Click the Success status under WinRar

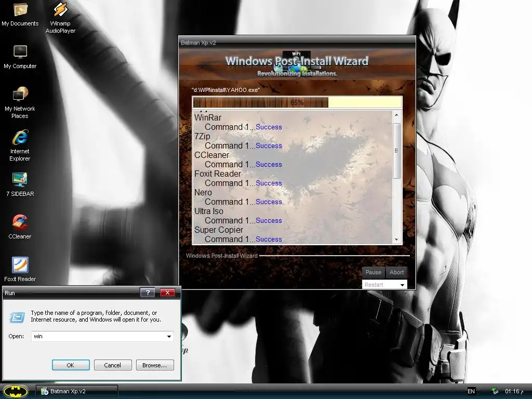pyautogui.click(x=269, y=127)
